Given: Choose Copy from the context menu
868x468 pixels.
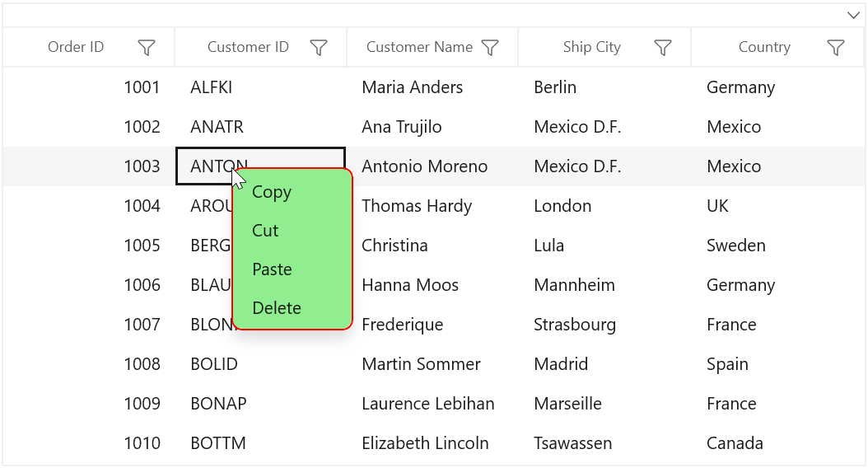Looking at the screenshot, I should (292, 192).
